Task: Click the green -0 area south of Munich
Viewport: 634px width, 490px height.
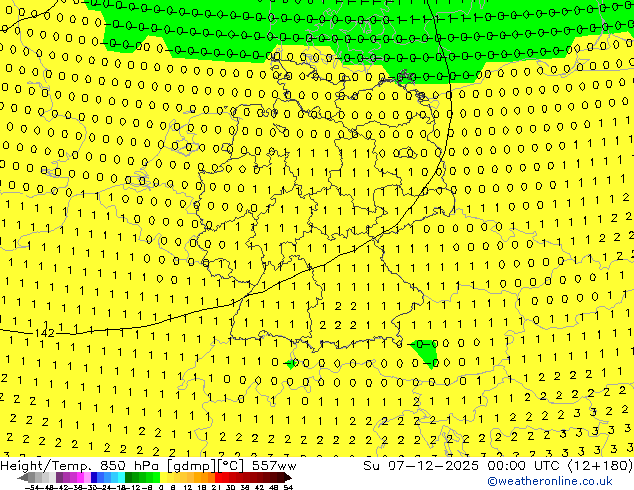Action: tap(425, 353)
